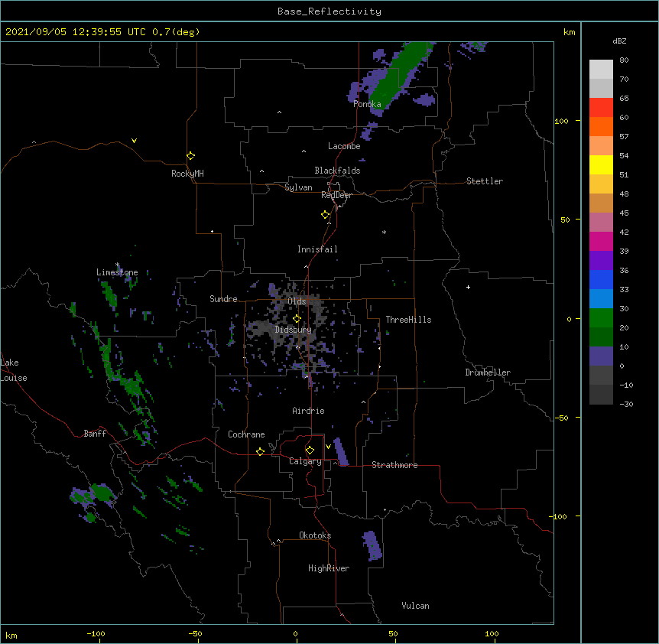Click the HighRiver label
The width and height of the screenshot is (659, 644).
(329, 568)
